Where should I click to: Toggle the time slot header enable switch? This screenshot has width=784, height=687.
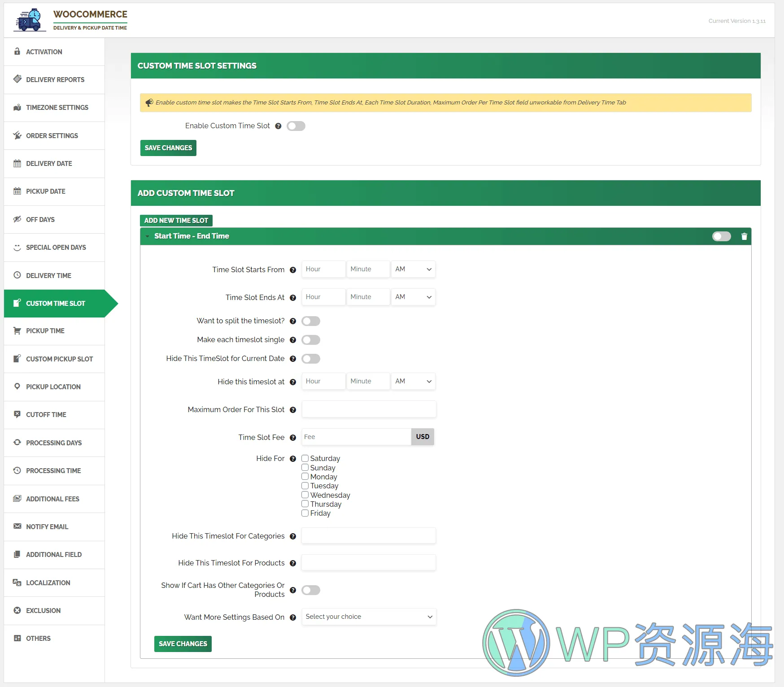point(721,236)
